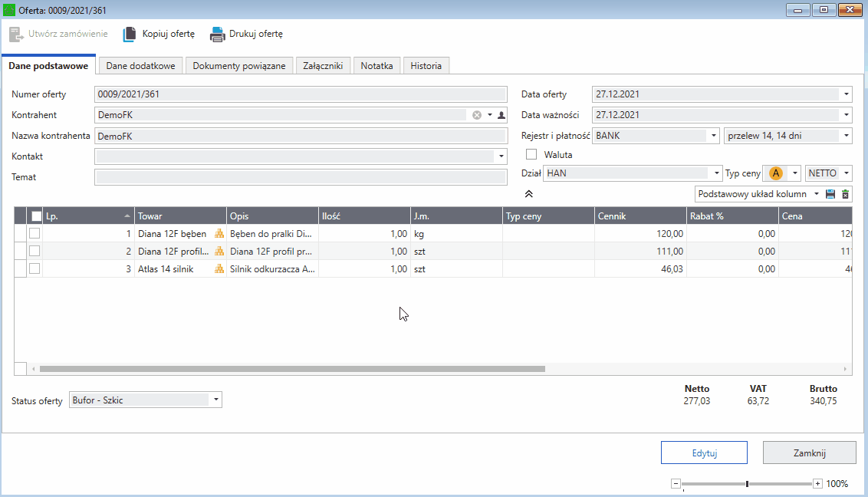Viewport: 868px width, 497px height.
Task: Open contractor card via person icon
Action: click(x=501, y=115)
